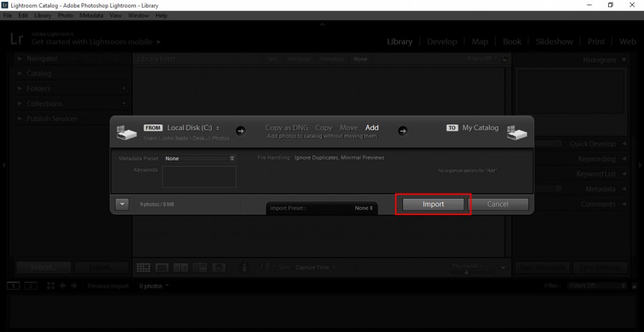Image resolution: width=644 pixels, height=332 pixels.
Task: Open Survey view in the Library toolbar
Action: point(200,267)
